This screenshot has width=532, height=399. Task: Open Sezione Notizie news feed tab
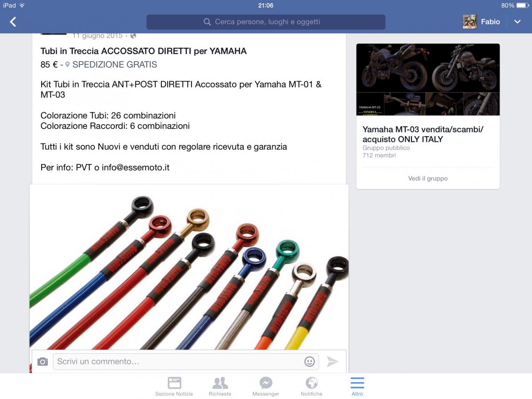tap(174, 387)
